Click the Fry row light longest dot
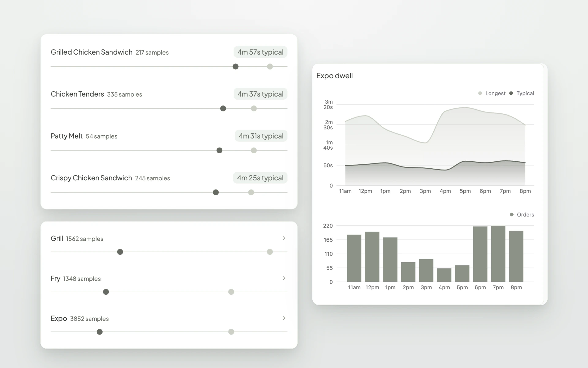 [231, 292]
